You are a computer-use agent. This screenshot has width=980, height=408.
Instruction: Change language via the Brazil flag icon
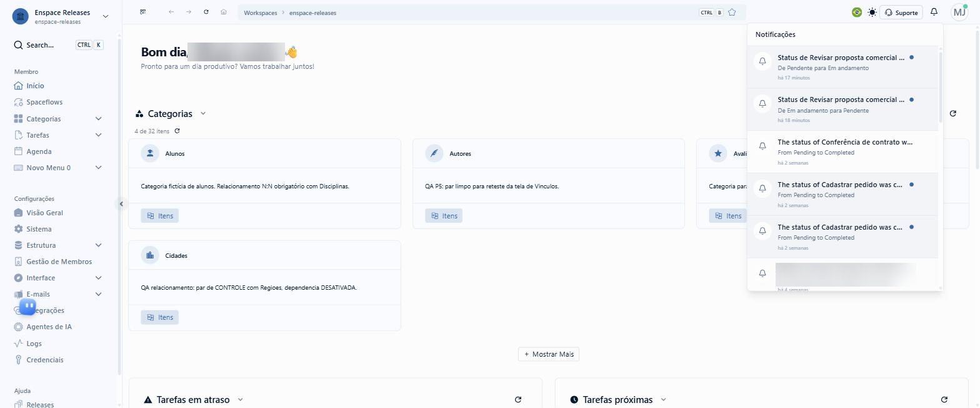[x=857, y=12]
